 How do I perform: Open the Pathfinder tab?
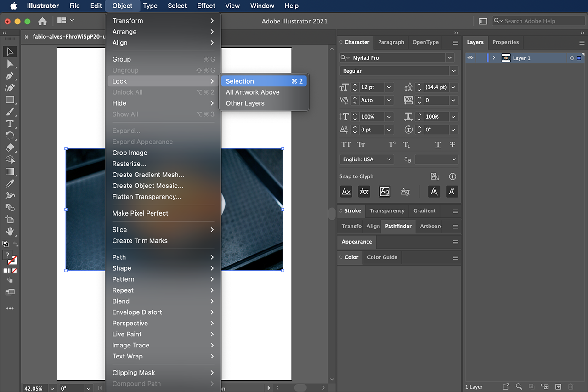pos(398,227)
